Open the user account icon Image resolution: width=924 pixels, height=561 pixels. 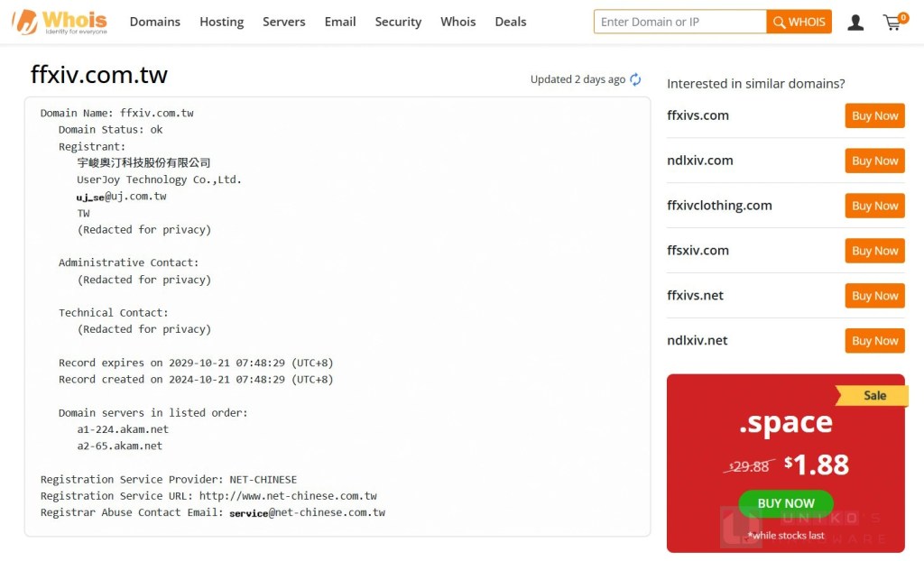coord(855,23)
